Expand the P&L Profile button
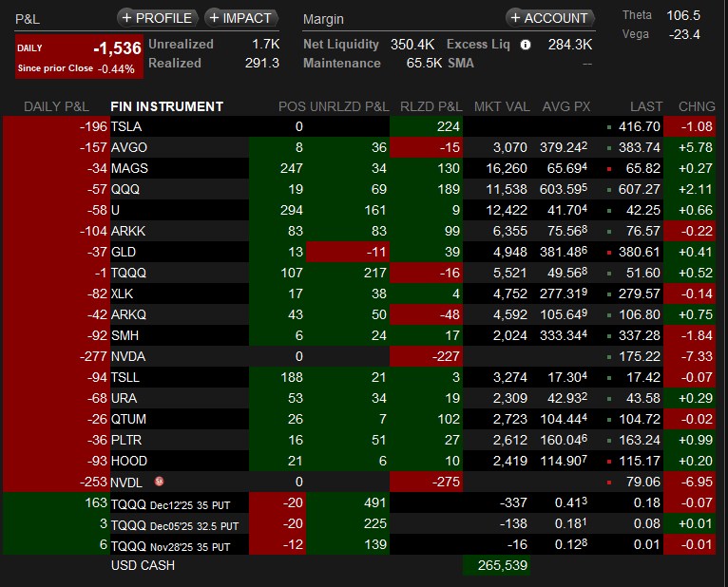Image resolution: width=728 pixels, height=587 pixels. (157, 18)
